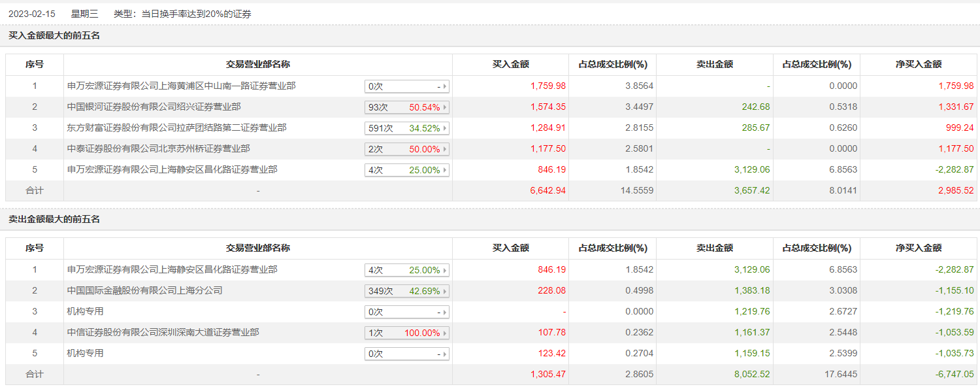The width and height of the screenshot is (980, 389).
Task: Open 中国国际金融股份有限公司上海分公司 link
Action: point(145,290)
